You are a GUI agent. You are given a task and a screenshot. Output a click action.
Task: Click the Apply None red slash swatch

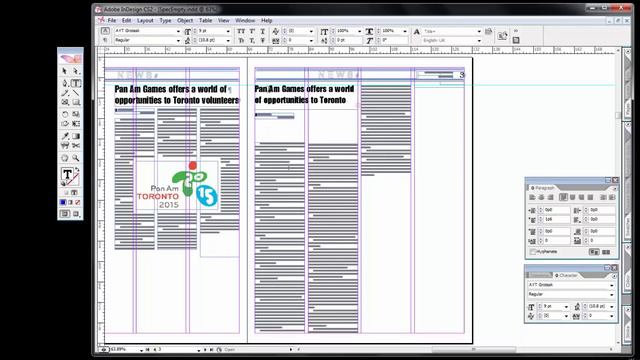(x=78, y=202)
